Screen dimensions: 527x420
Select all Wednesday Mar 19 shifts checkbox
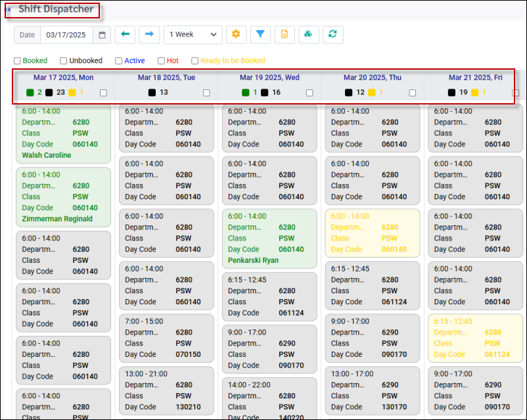[309, 93]
